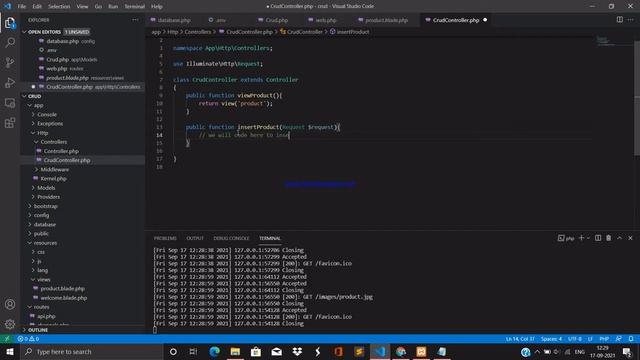Change file encoding via UTF-8

[575, 339]
